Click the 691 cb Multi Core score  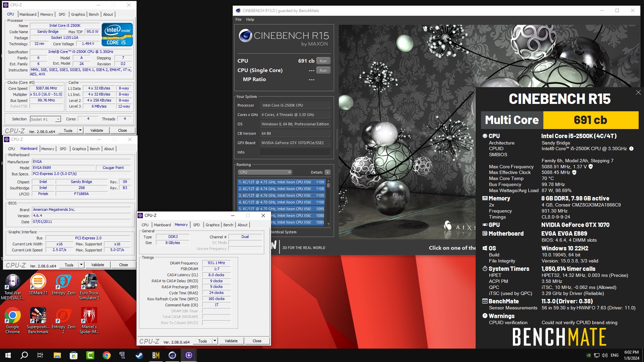coord(590,120)
